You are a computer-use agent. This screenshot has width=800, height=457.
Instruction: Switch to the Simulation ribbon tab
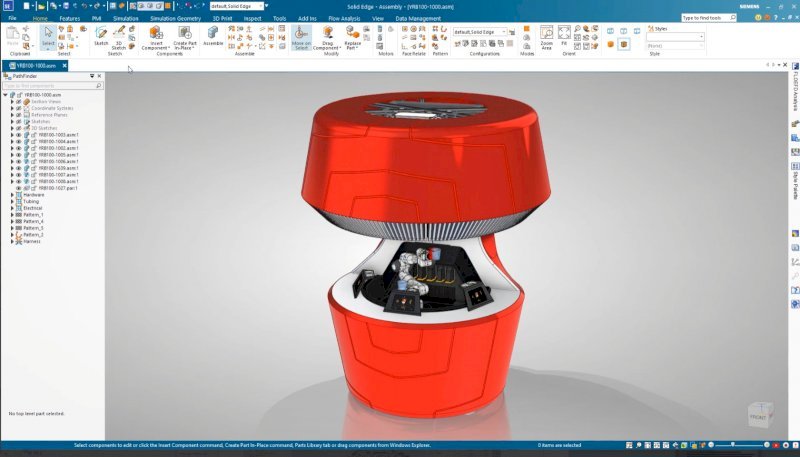tap(126, 18)
